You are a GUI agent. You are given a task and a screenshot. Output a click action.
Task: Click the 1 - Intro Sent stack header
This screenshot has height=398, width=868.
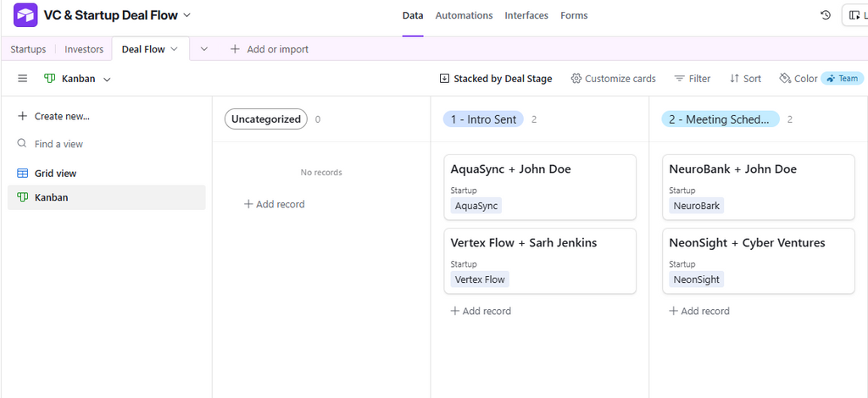[x=483, y=119]
